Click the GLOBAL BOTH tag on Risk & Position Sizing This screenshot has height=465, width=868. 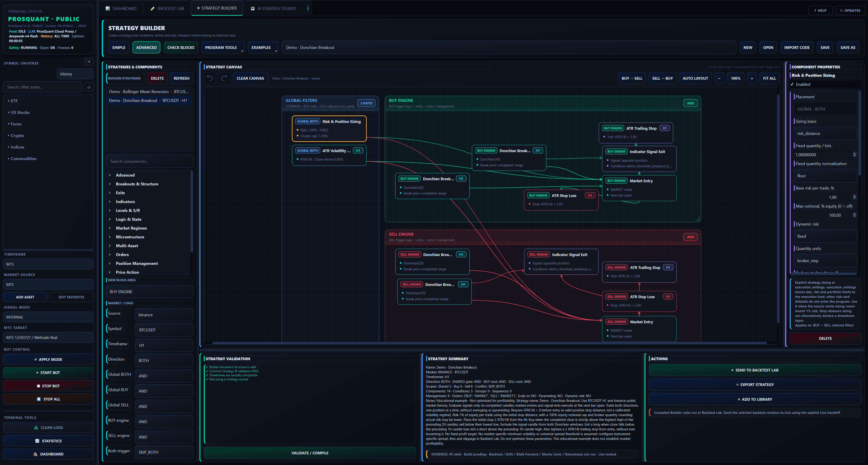[x=307, y=121]
